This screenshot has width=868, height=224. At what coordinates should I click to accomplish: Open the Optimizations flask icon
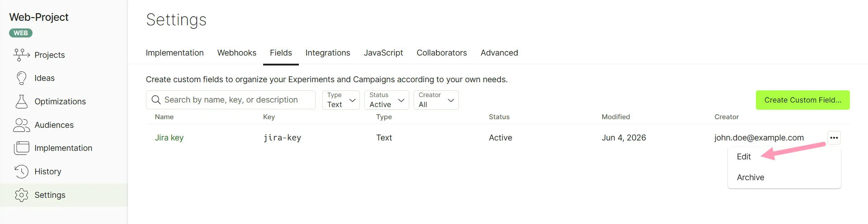tap(21, 102)
